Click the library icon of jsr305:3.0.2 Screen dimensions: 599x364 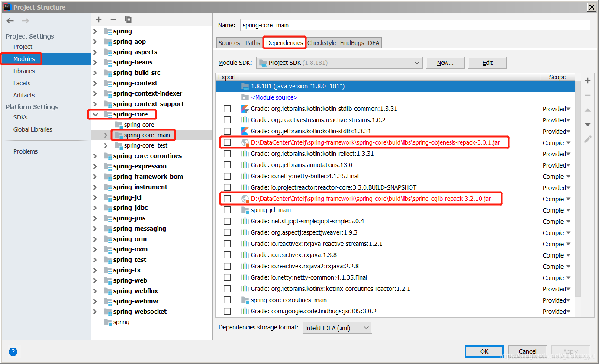pyautogui.click(x=245, y=311)
